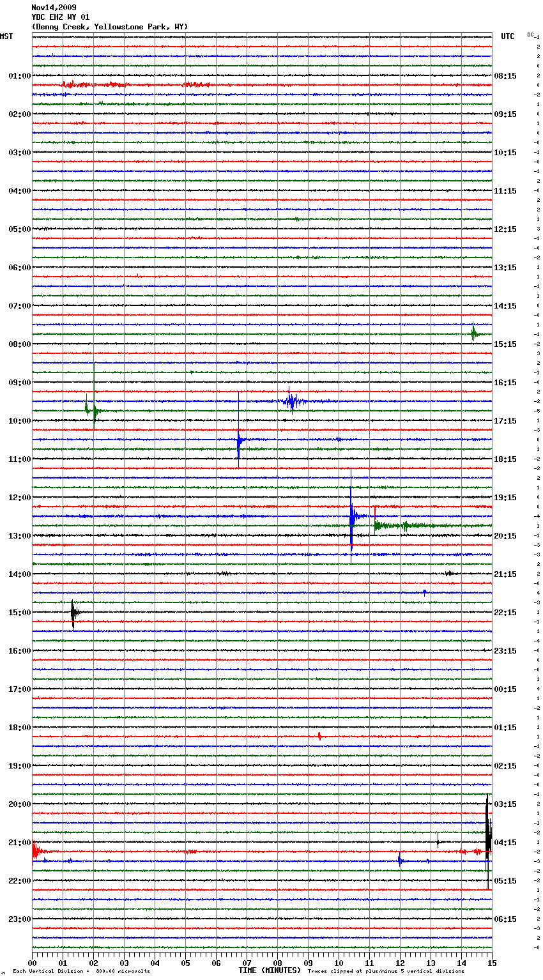Click the Denny Creek, Yellowstone Park location title
This screenshot has width=543, height=980.
(x=110, y=27)
